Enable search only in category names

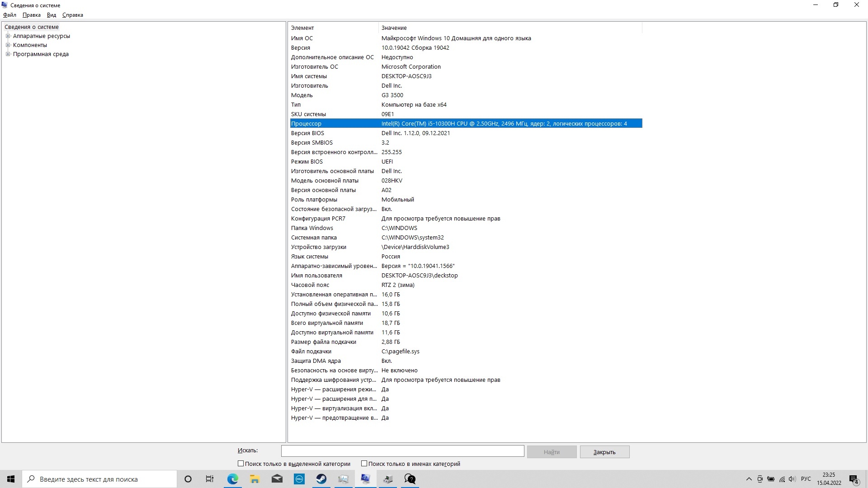[364, 464]
